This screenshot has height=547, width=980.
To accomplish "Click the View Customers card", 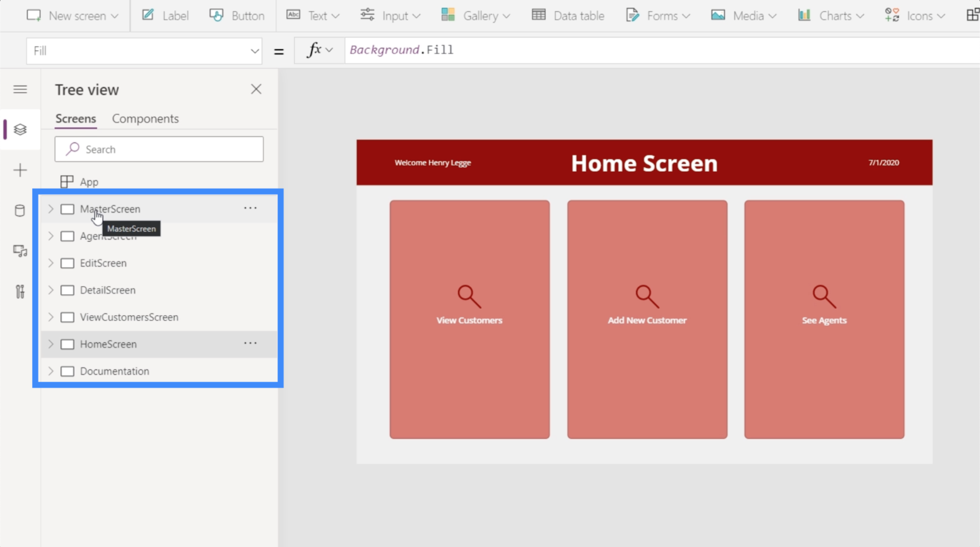I will coord(470,319).
